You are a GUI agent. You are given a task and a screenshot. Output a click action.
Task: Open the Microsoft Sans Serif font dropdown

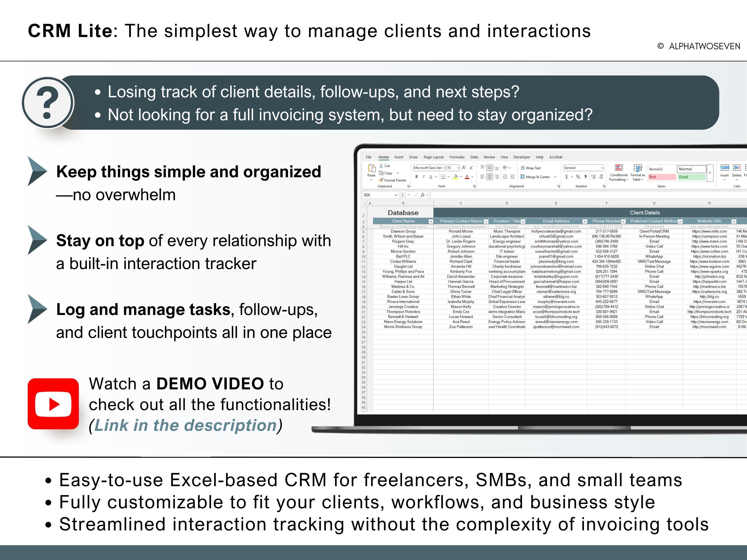[x=444, y=168]
